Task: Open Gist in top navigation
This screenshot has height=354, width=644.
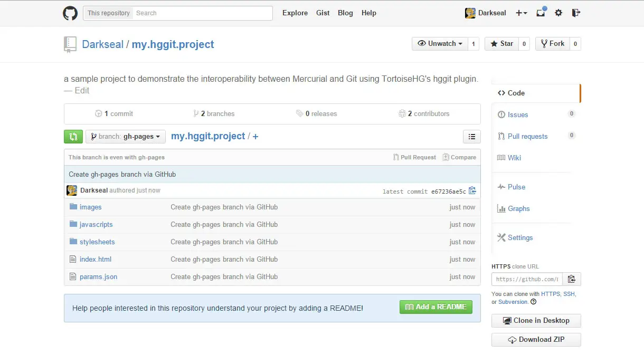Action: (323, 13)
